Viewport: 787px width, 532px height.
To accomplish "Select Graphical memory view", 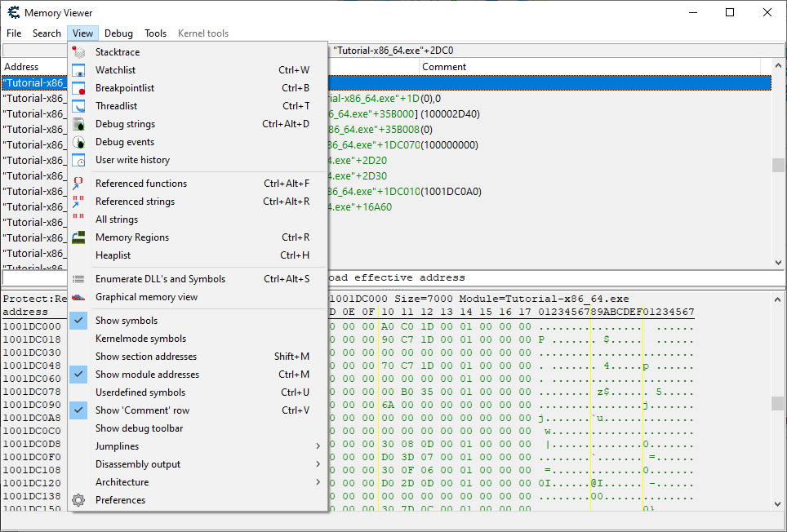I will click(x=146, y=297).
